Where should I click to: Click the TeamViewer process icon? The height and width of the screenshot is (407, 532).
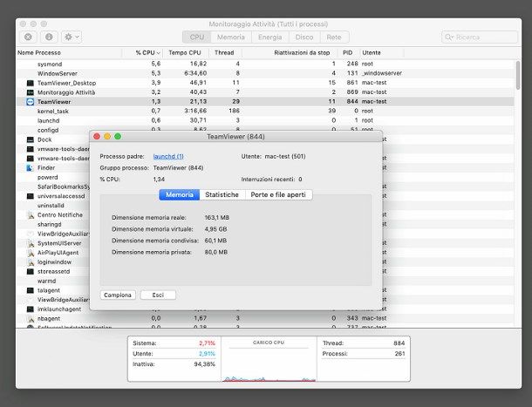coord(31,102)
